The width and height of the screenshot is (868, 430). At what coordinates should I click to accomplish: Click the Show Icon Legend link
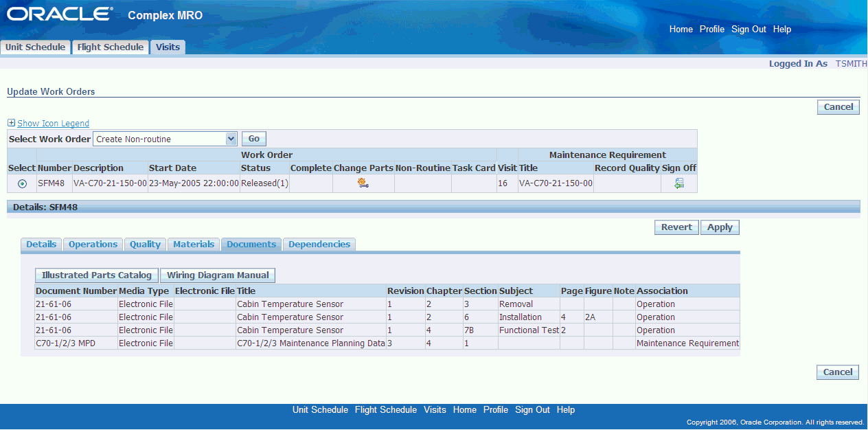(53, 123)
